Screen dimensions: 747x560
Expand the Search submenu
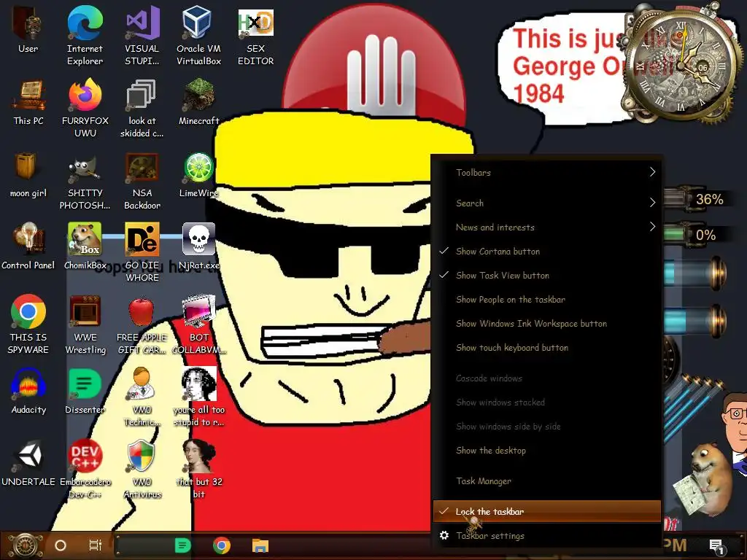coord(547,203)
